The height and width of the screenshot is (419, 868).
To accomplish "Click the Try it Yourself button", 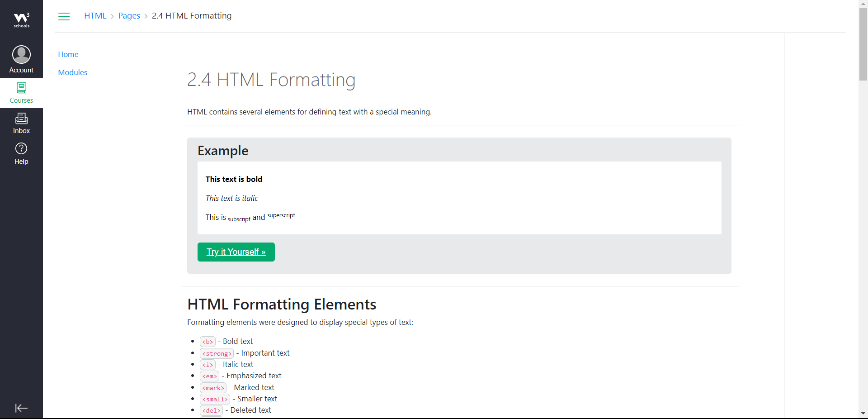I will pyautogui.click(x=236, y=252).
